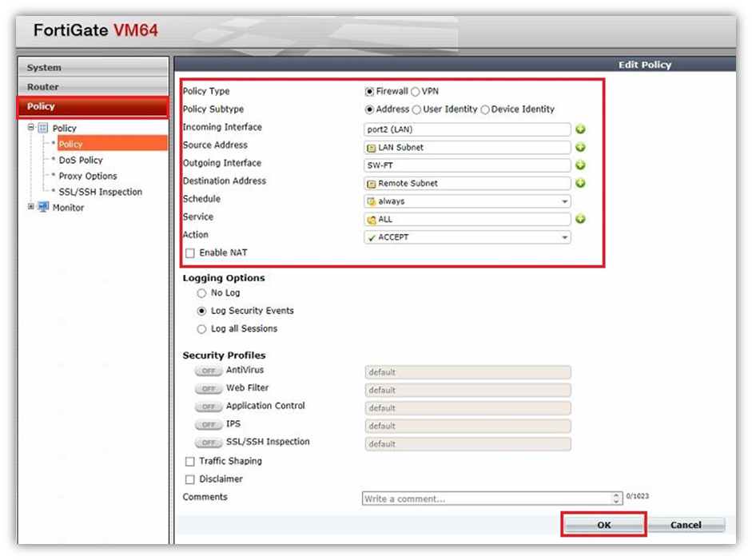Open Proxy Options in the tree
The width and height of the screenshot is (752, 560).
pyautogui.click(x=88, y=176)
